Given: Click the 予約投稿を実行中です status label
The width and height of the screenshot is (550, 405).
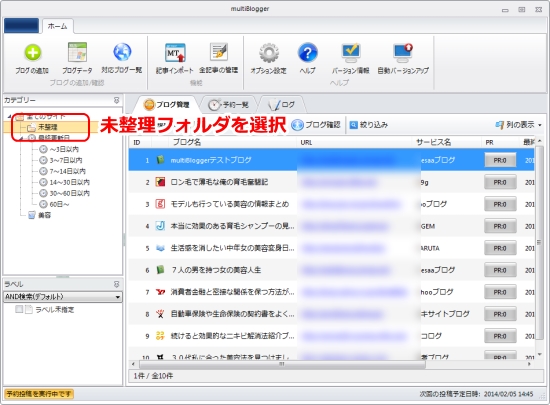Looking at the screenshot, I should pyautogui.click(x=39, y=394).
